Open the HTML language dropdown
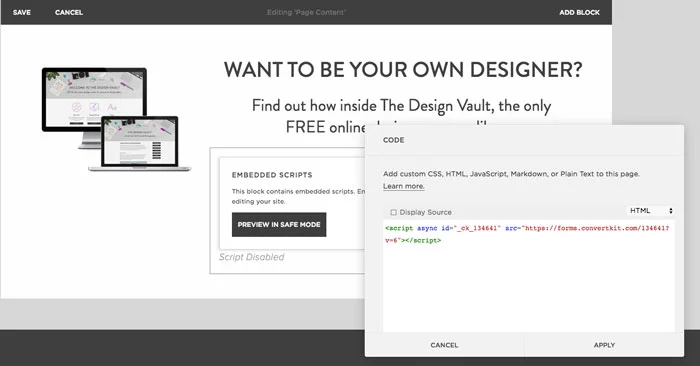Screen dimensions: 700x366 651,211
